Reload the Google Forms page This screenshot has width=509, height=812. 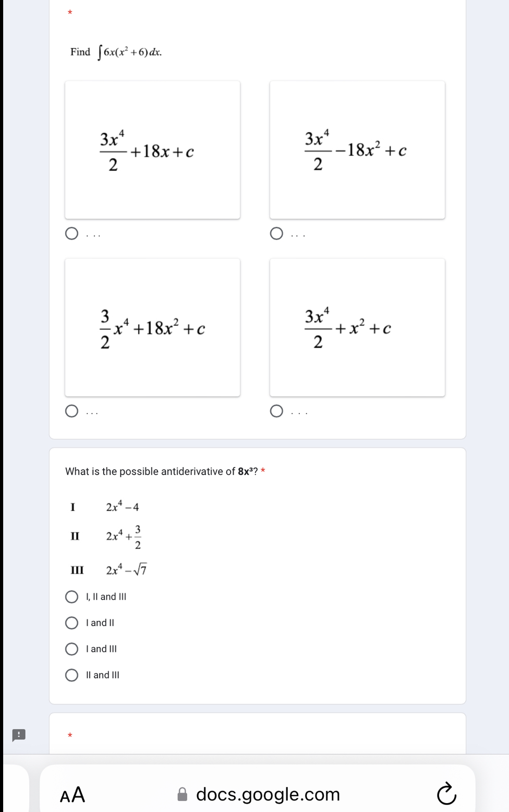pos(446,795)
